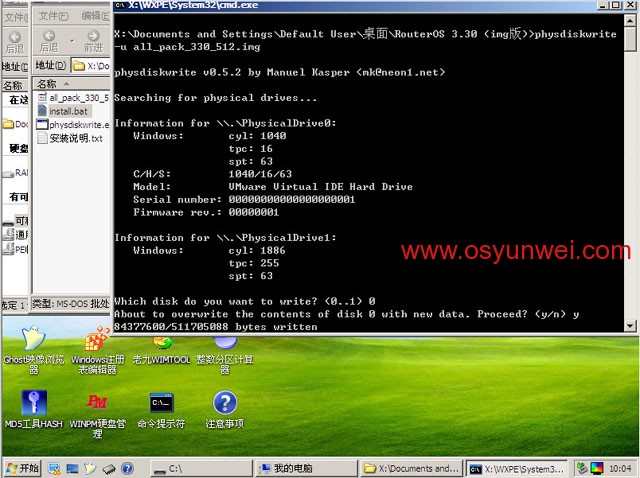Viewport: 640px width, 478px height.
Task: Open the Ghost image browser desktop icon
Action: tap(33, 350)
